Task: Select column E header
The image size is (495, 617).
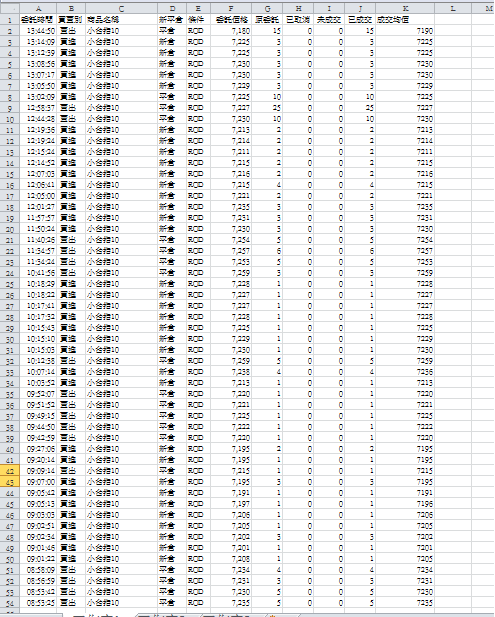Action: click(x=198, y=9)
